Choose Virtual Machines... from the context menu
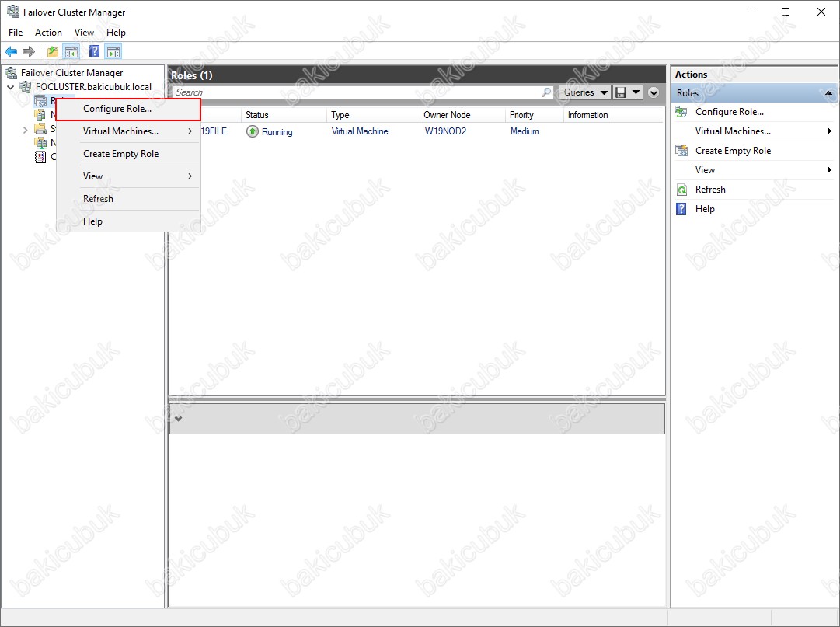 tap(128, 131)
